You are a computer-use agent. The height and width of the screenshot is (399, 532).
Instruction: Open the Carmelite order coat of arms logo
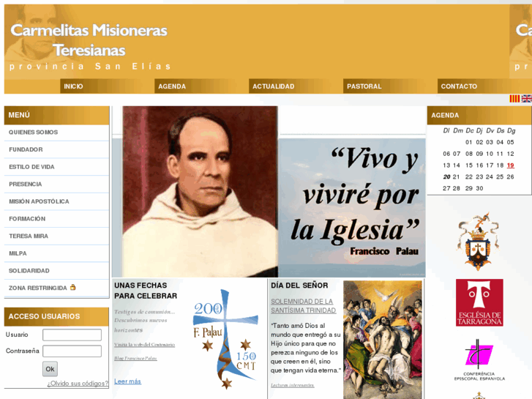[478, 242]
